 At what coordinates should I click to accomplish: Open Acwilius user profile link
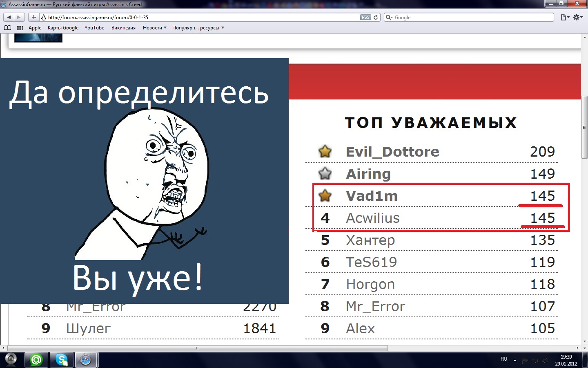click(x=373, y=218)
